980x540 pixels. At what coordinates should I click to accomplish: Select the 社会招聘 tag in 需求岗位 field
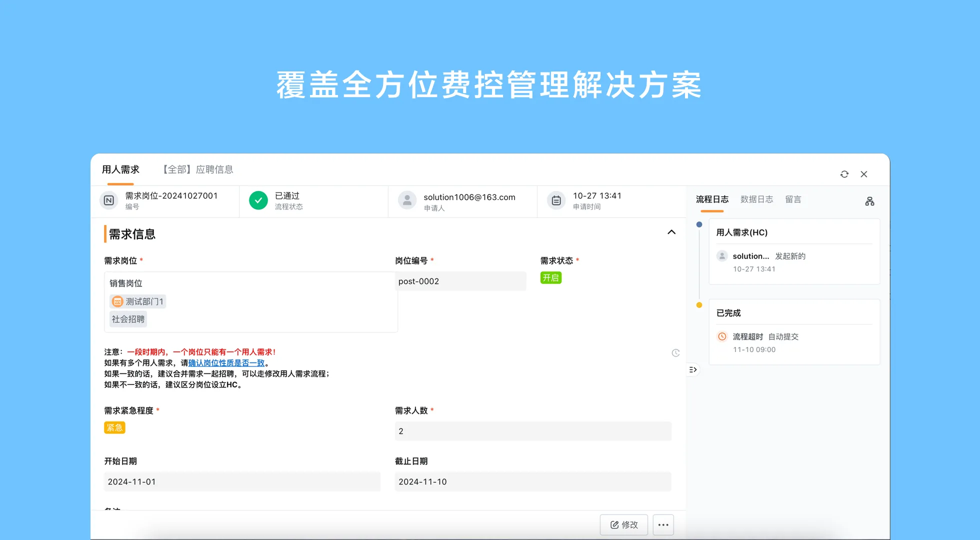click(x=127, y=319)
